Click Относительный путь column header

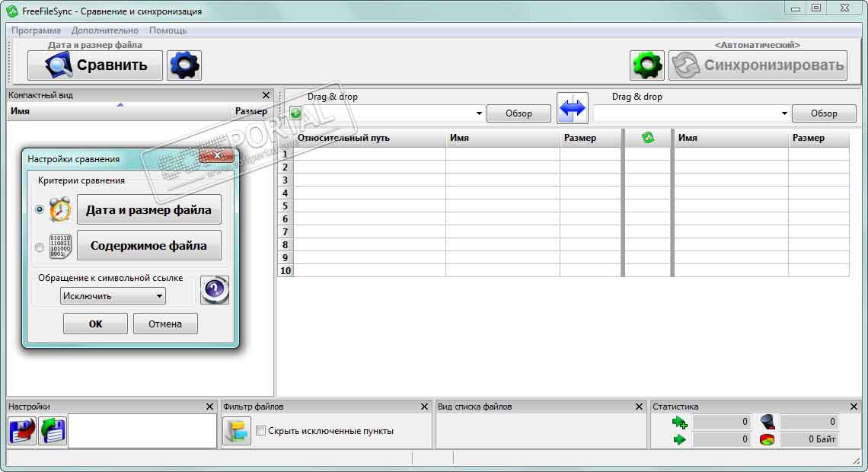click(343, 138)
